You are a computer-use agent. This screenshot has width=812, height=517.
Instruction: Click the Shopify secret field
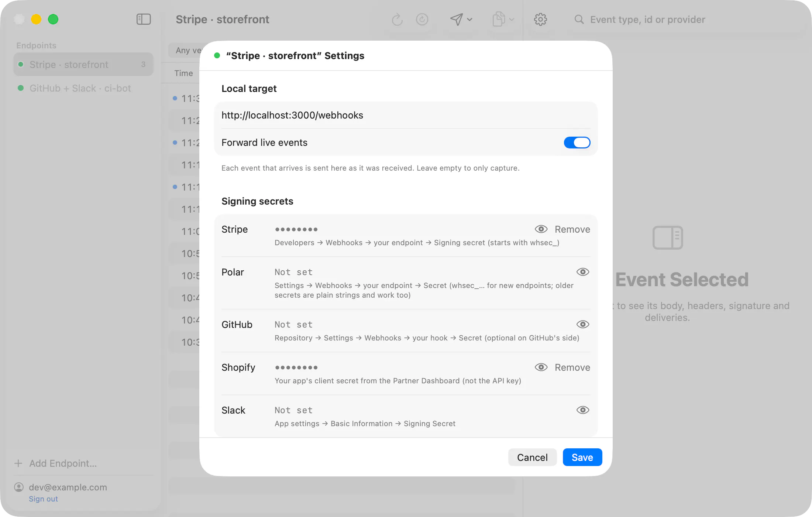tap(402, 367)
